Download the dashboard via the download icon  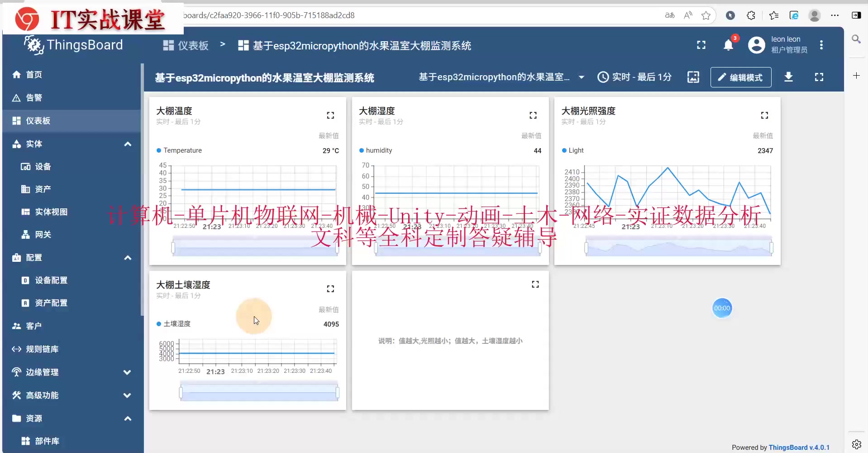click(x=789, y=77)
